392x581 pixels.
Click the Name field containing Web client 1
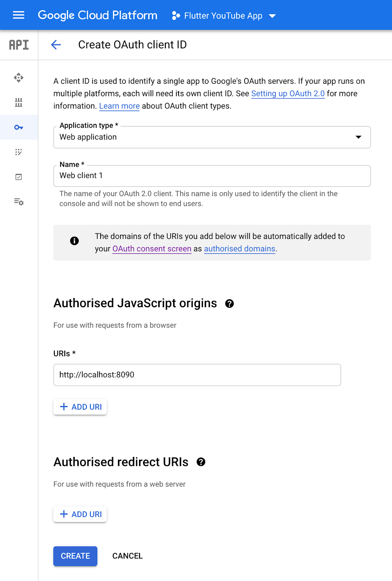pyautogui.click(x=212, y=176)
